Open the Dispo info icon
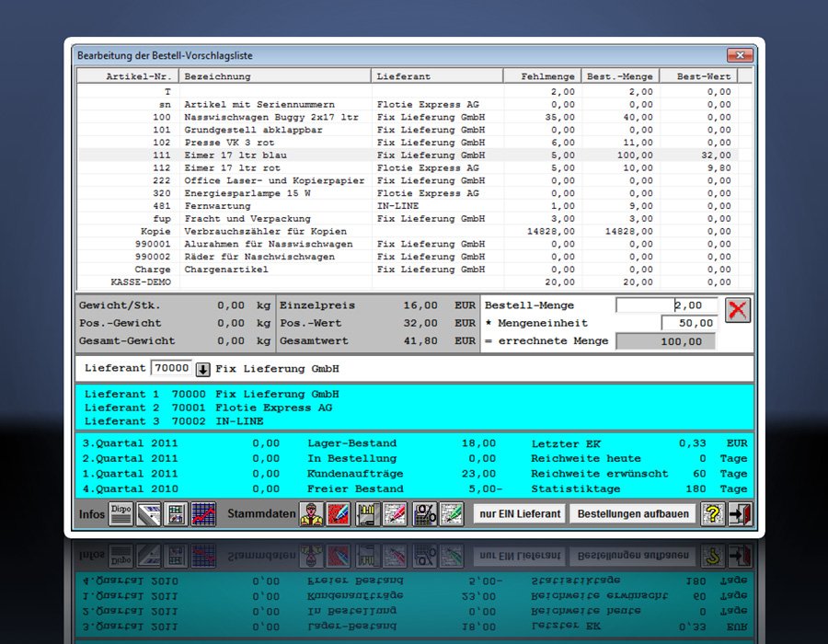 [121, 513]
